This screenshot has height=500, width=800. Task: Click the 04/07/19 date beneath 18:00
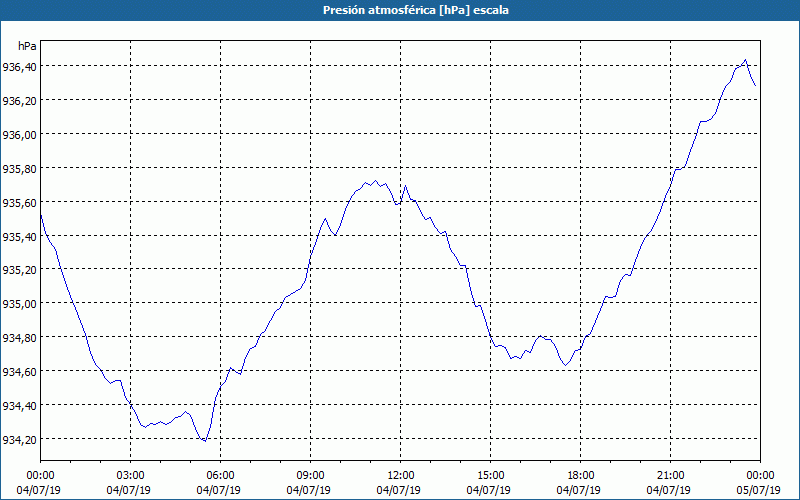coord(579,490)
